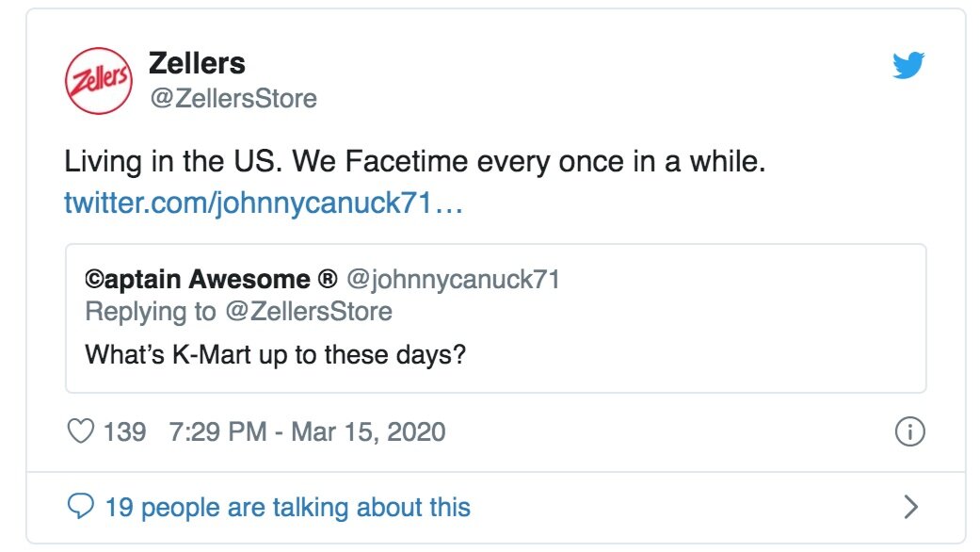Click the speech bubble reply icon

[81, 507]
